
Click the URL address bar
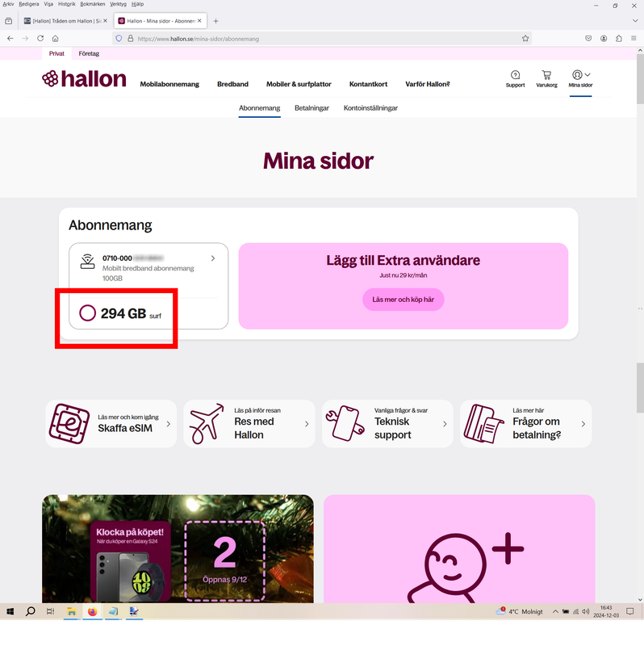click(x=321, y=39)
